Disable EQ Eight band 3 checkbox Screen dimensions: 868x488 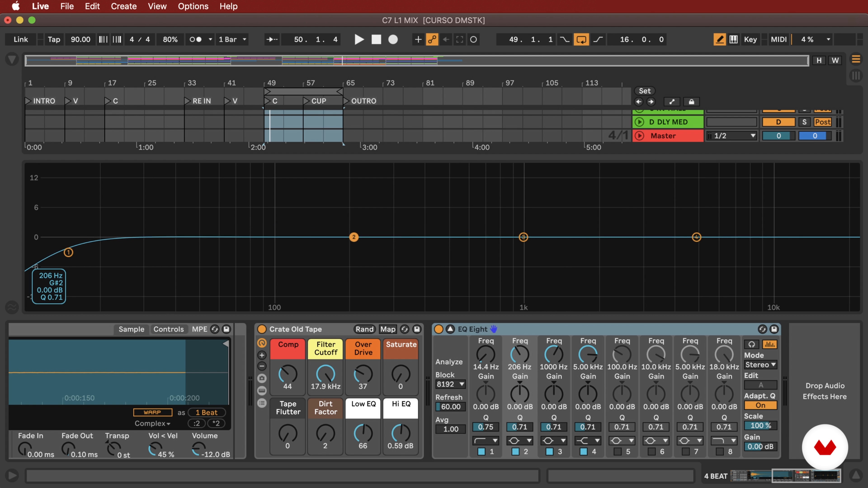point(549,451)
